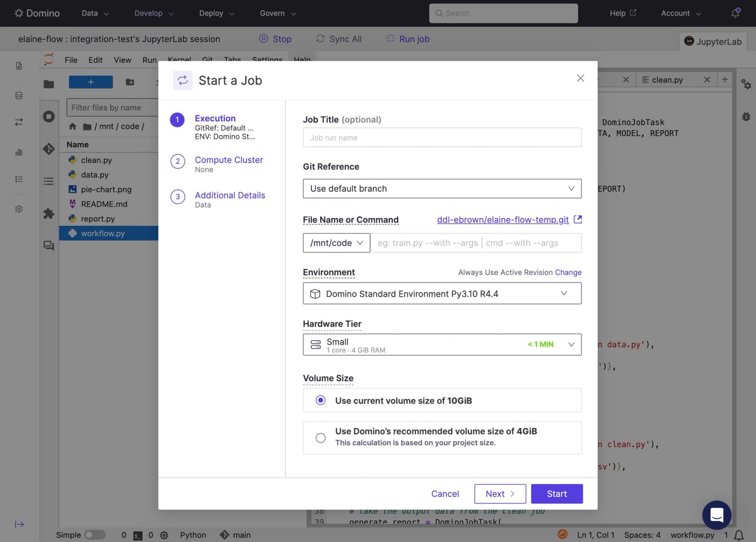Click the notification bell icon in top bar
This screenshot has height=542, width=756.
735,13
